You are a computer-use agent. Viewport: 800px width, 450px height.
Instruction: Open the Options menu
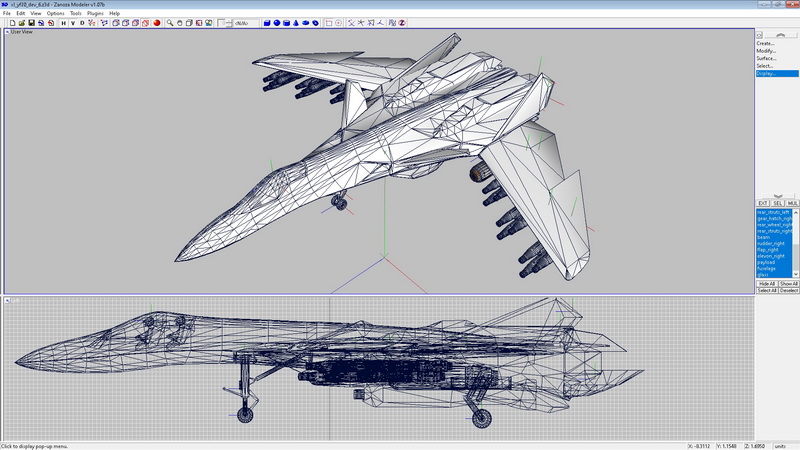[x=56, y=13]
